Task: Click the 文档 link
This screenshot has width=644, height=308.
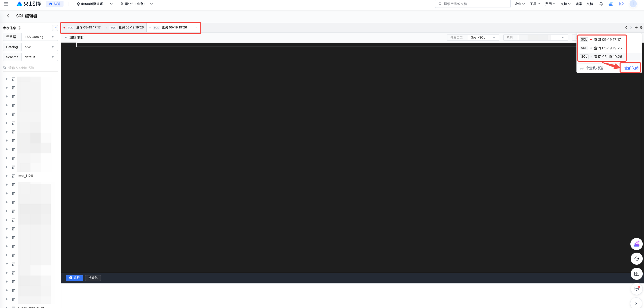Action: pyautogui.click(x=590, y=4)
